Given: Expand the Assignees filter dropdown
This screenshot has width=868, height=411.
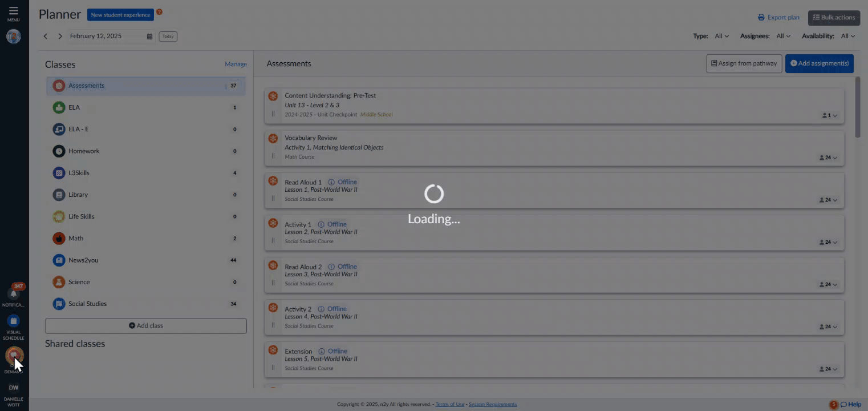Looking at the screenshot, I should 784,36.
